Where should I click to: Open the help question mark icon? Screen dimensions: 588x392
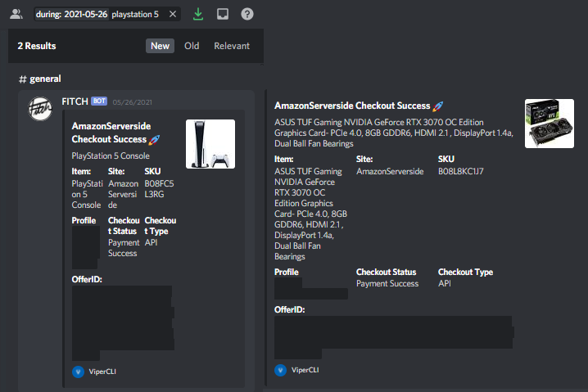click(x=247, y=14)
